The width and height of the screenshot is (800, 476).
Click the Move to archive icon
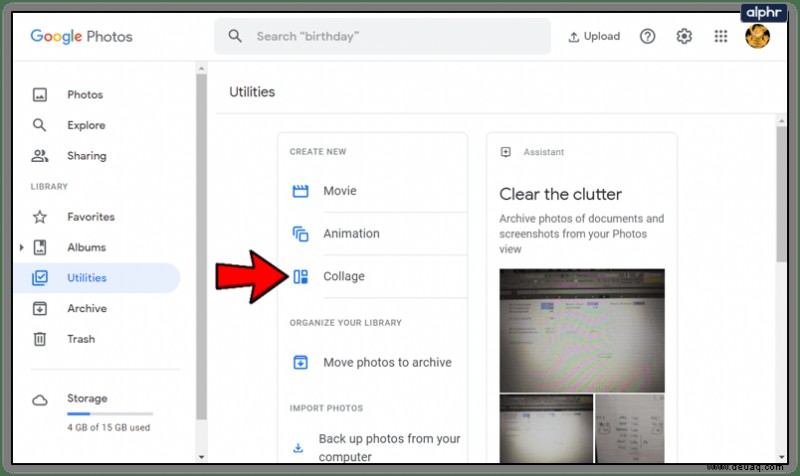tap(301, 362)
